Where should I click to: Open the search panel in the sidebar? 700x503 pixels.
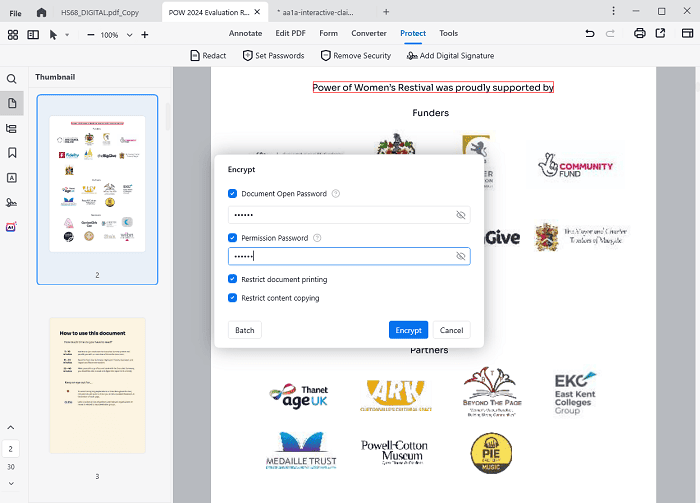click(12, 79)
